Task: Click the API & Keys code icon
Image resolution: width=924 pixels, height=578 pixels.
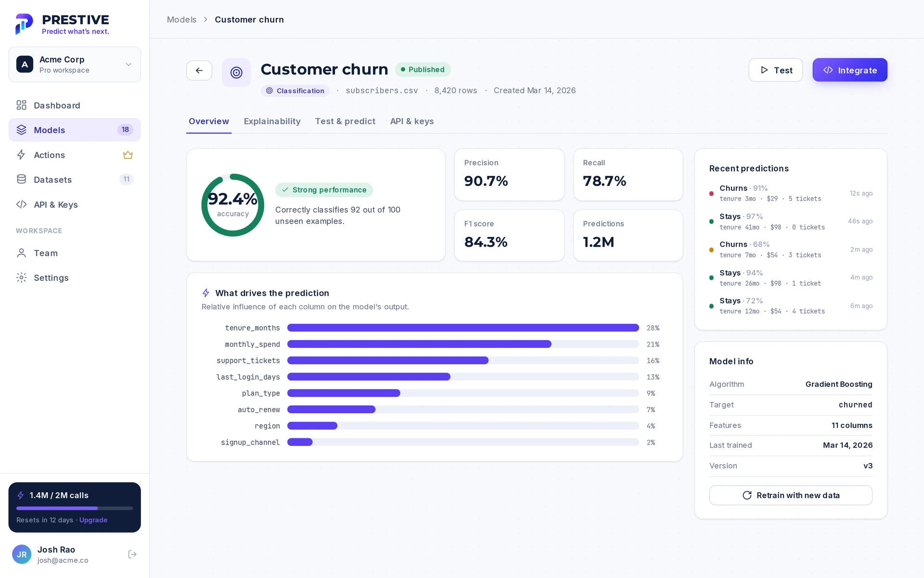Action: (x=21, y=204)
